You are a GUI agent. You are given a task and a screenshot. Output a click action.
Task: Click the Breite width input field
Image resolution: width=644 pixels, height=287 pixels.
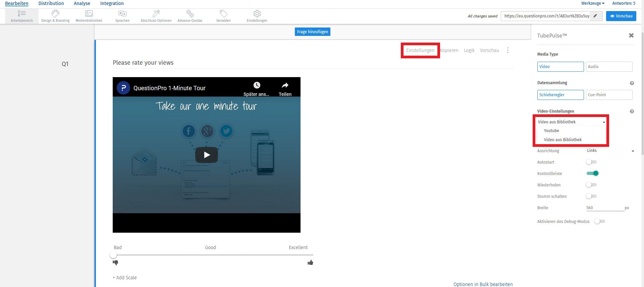[605, 208]
